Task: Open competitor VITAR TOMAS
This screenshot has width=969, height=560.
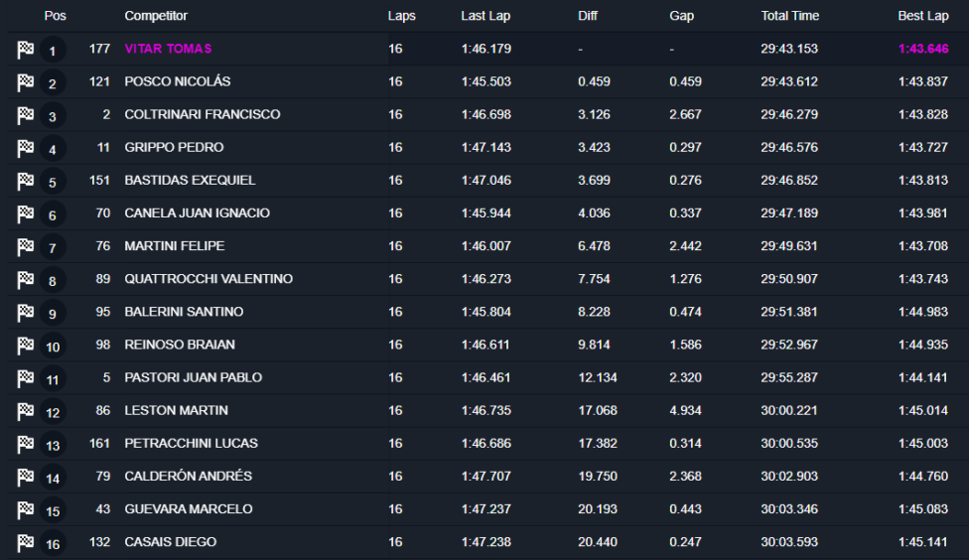Action: (x=168, y=49)
